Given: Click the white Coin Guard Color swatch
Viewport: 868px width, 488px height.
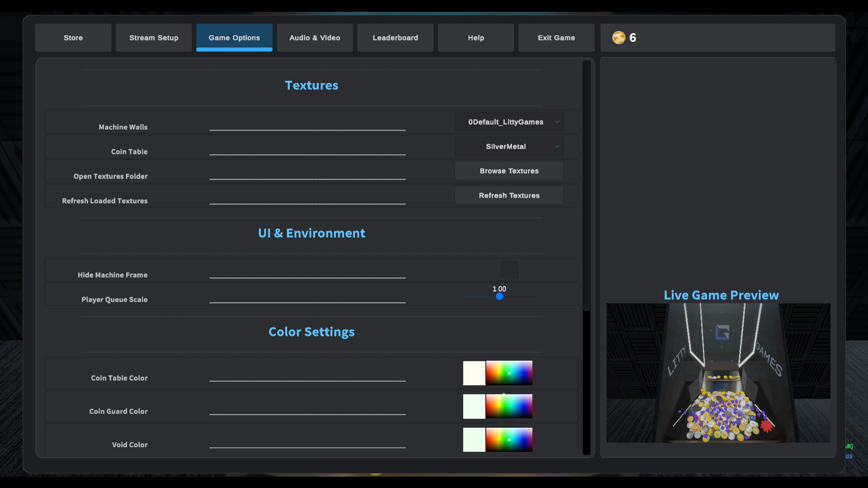Looking at the screenshot, I should click(474, 406).
